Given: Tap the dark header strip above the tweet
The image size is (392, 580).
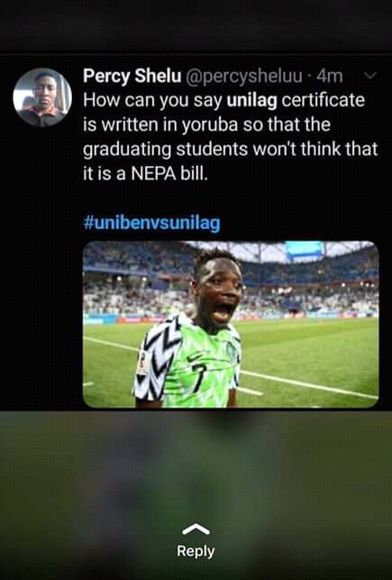Looking at the screenshot, I should pyautogui.click(x=196, y=26).
